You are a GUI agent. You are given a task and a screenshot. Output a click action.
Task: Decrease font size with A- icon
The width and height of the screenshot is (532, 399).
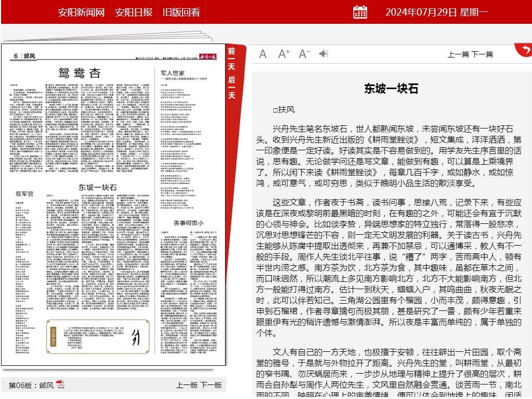point(304,54)
